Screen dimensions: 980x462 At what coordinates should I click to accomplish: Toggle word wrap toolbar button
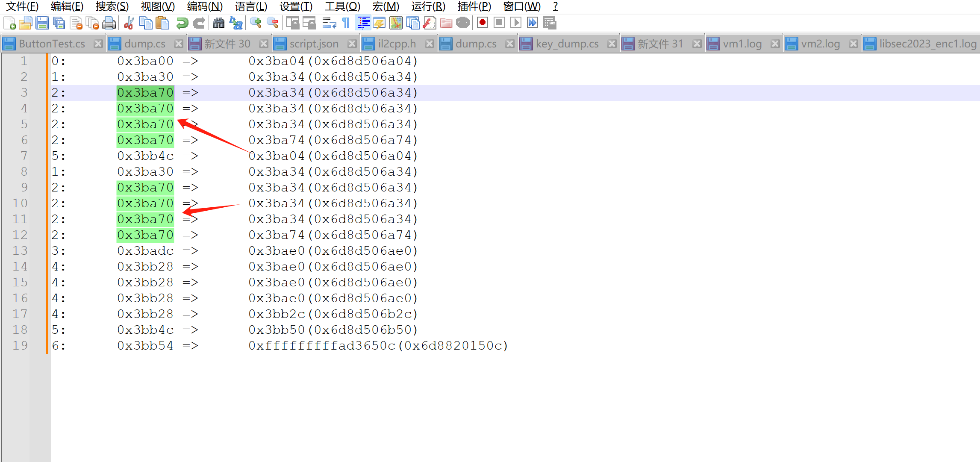(329, 23)
